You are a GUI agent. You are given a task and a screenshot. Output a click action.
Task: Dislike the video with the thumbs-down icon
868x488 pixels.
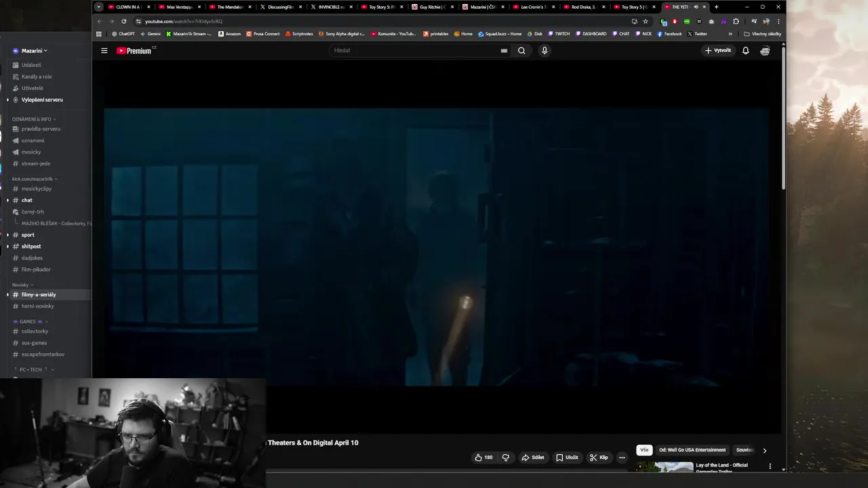[506, 457]
